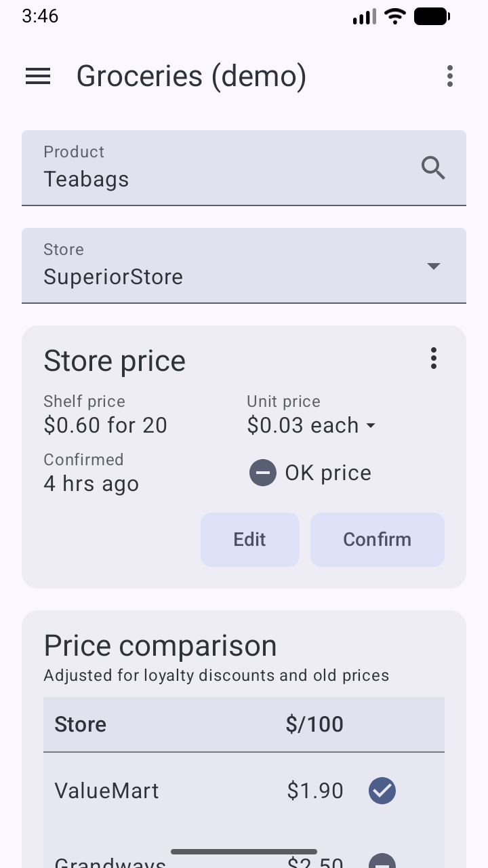Select the ValueMart row in comparison table
Image resolution: width=488 pixels, height=868 pixels.
click(203, 791)
